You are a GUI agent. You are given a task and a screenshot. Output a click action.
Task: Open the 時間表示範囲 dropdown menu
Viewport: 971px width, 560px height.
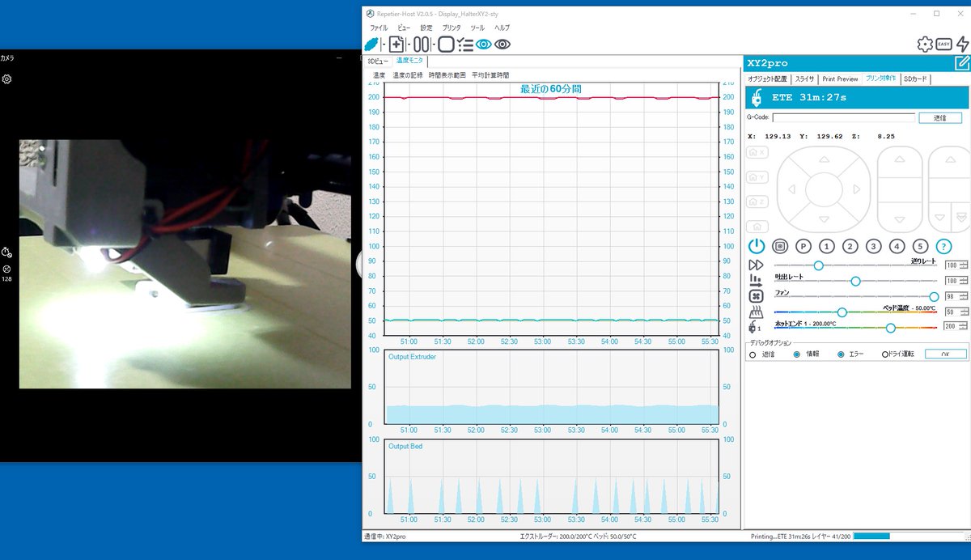pyautogui.click(x=447, y=75)
